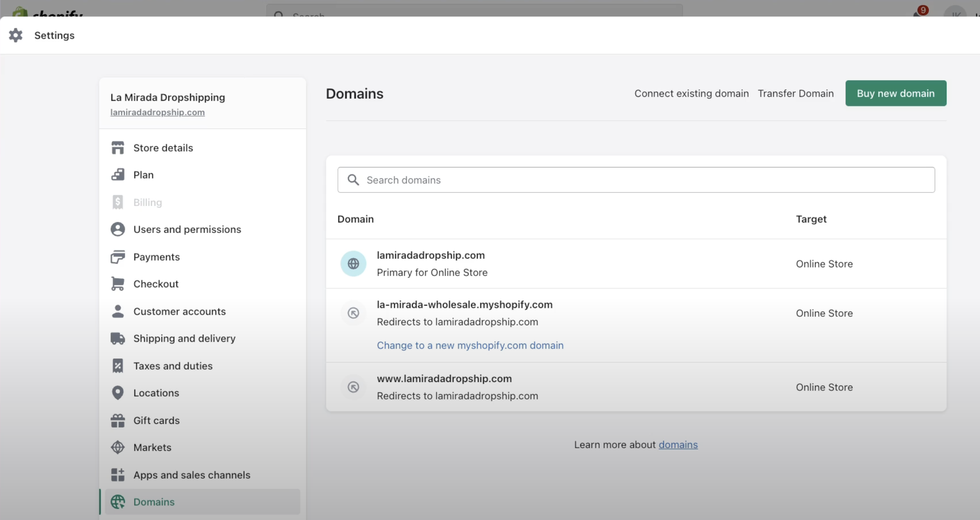Select the Checkout cart icon
Screen dimensions: 980x520
[x=118, y=284]
